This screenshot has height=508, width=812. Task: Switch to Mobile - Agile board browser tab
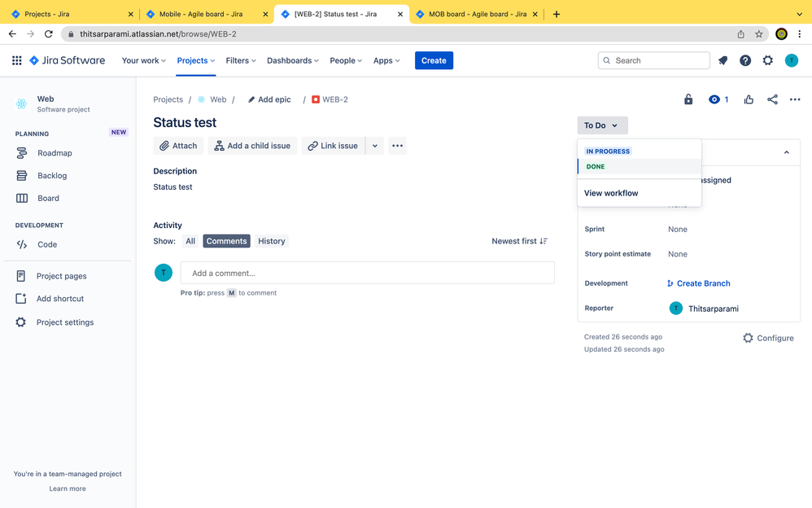tap(205, 14)
